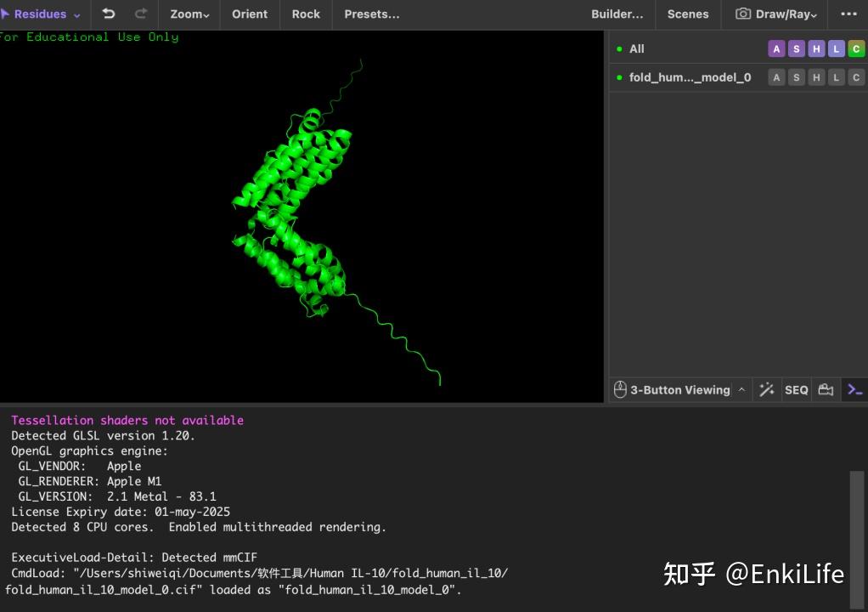Click the mouse icon beside 3-Button Viewing
This screenshot has width=868, height=612.
click(x=619, y=389)
